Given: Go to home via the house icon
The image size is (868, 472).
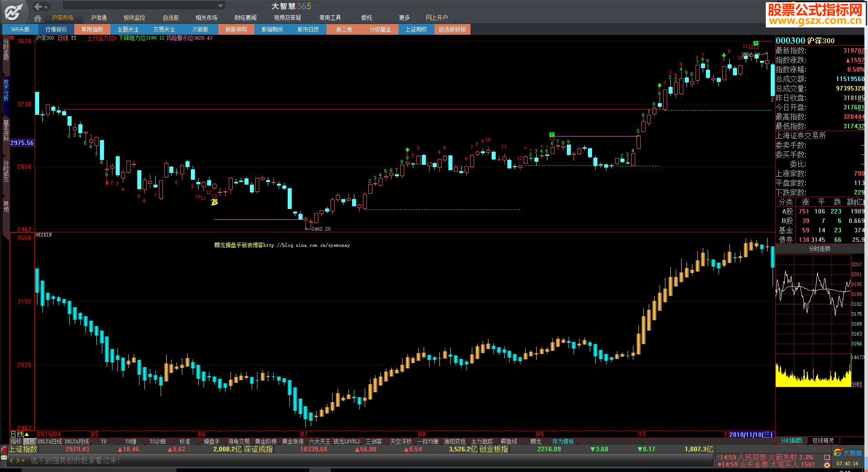Looking at the screenshot, I should [38, 18].
